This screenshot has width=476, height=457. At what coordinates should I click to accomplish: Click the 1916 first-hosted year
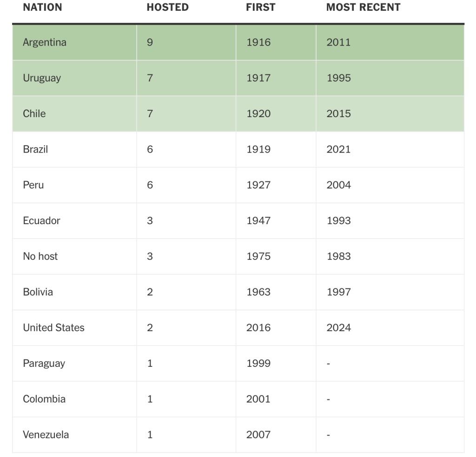pyautogui.click(x=258, y=42)
